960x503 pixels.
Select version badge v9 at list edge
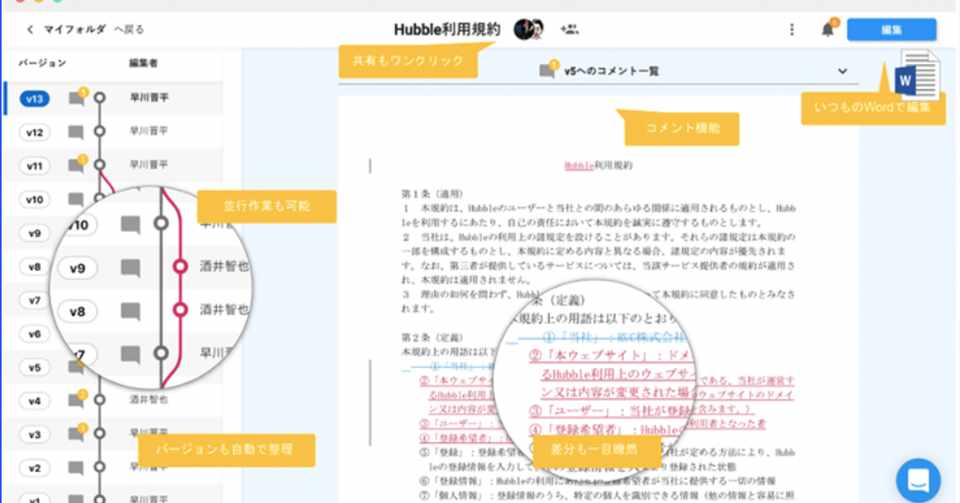[x=34, y=233]
